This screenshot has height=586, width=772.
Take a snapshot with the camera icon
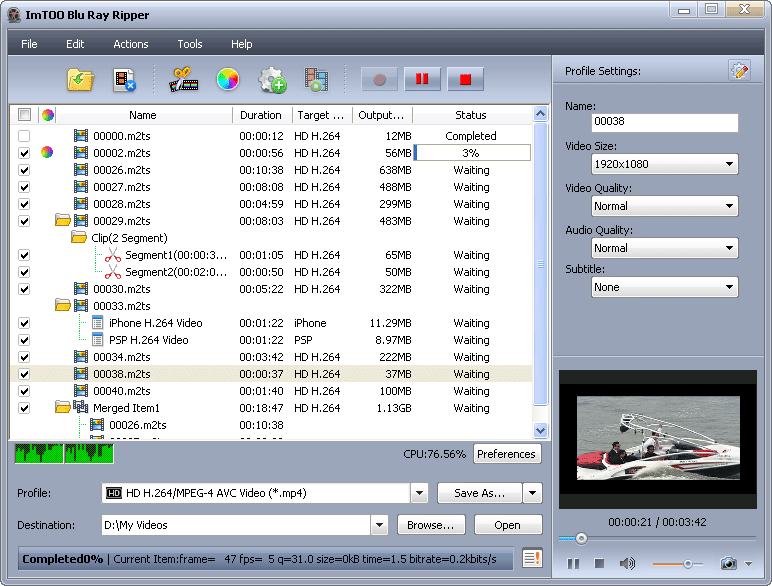[x=729, y=564]
